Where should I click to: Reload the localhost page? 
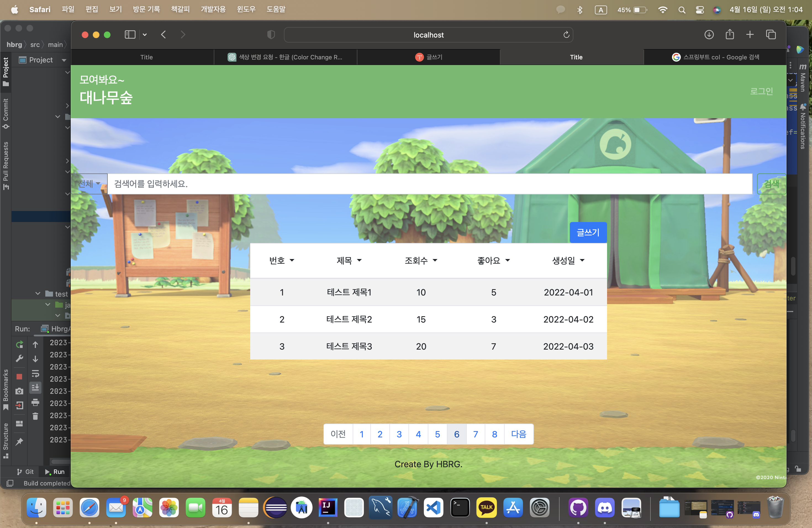tap(566, 35)
